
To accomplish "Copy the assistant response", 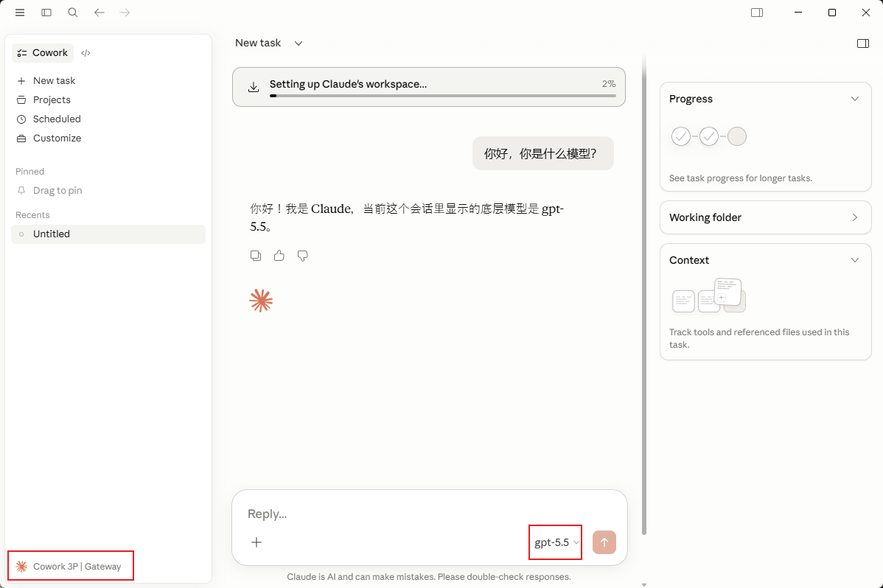I will pos(256,256).
